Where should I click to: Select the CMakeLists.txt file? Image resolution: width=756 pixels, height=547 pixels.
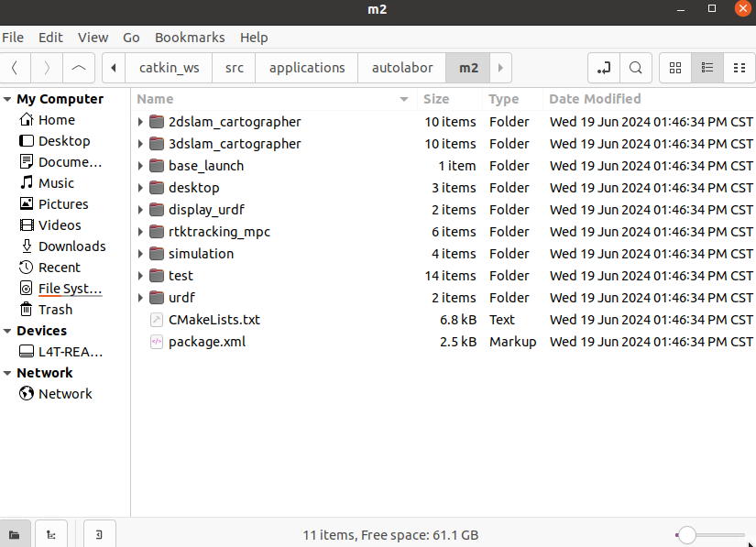click(x=214, y=320)
